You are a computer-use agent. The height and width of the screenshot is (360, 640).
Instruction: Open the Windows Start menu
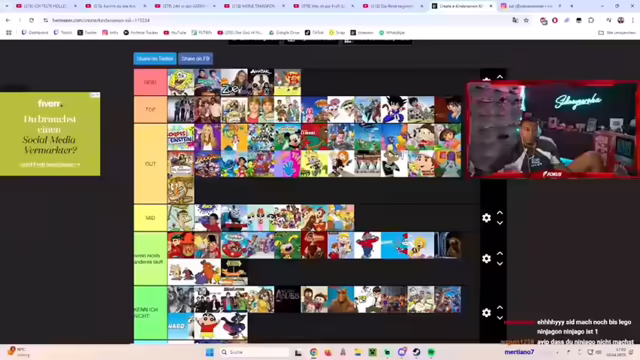click(x=210, y=352)
